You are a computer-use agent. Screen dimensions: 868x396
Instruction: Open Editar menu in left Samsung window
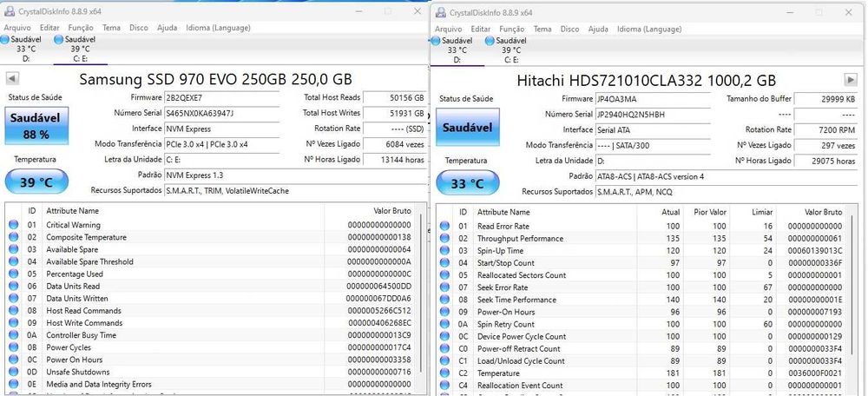point(49,28)
